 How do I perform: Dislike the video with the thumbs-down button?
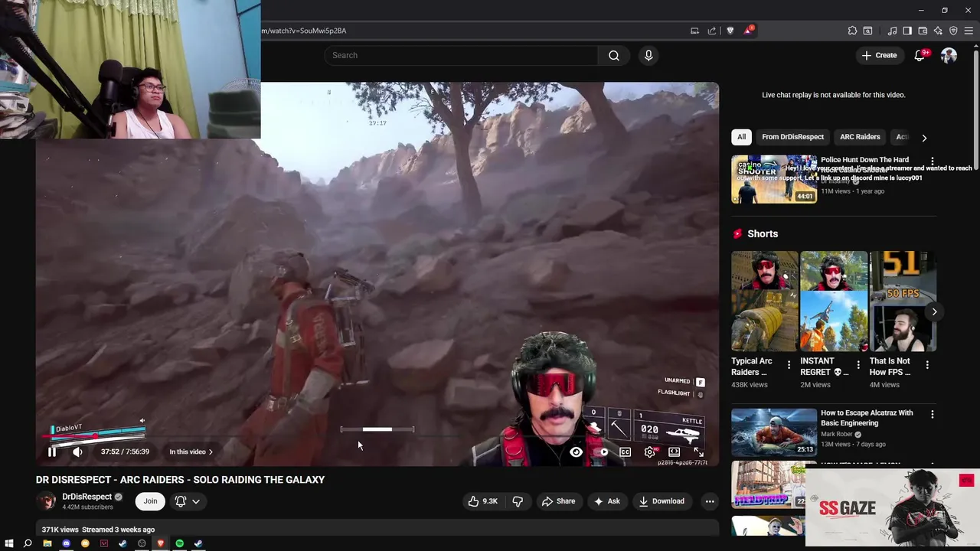pos(518,501)
